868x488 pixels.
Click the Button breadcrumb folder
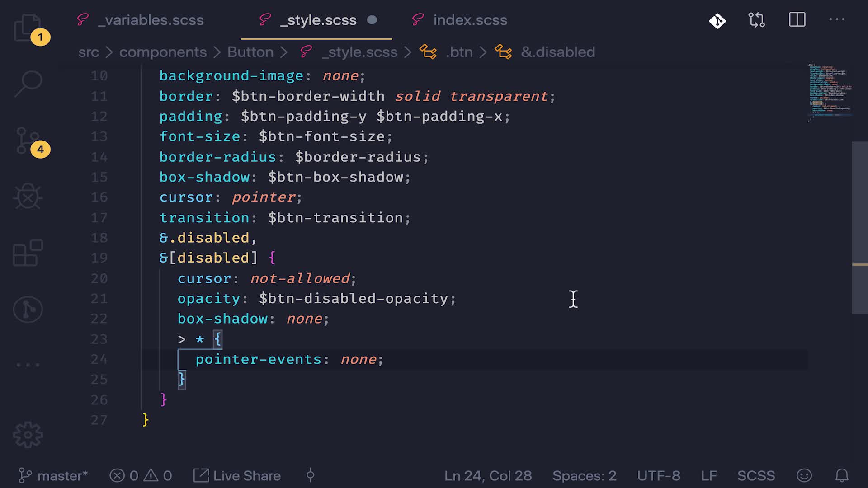click(x=250, y=52)
